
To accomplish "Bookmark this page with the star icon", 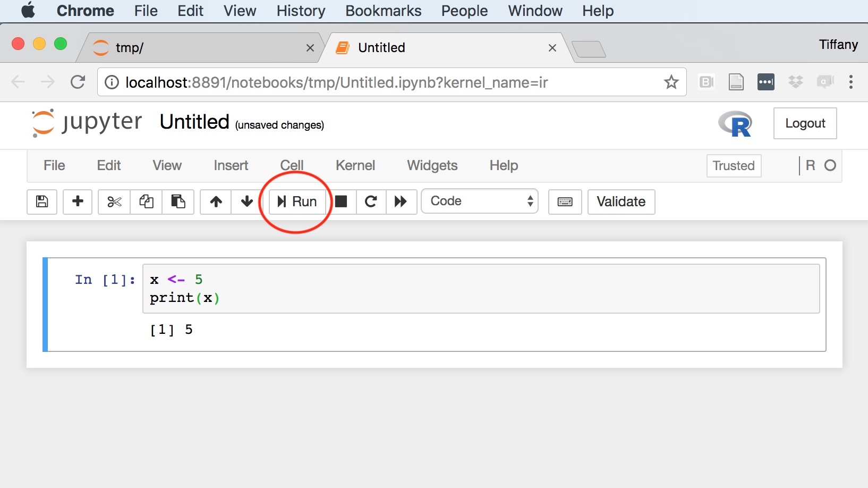I will pyautogui.click(x=671, y=82).
